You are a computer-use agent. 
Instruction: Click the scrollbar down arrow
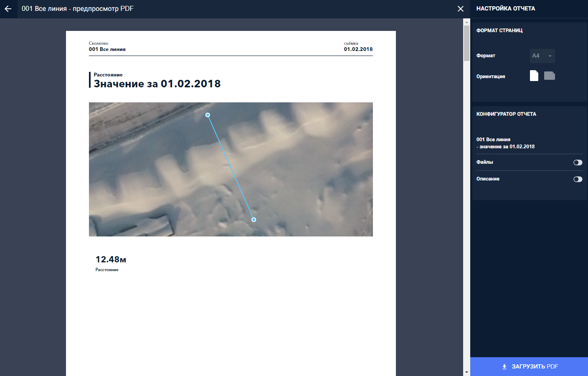pos(466,372)
